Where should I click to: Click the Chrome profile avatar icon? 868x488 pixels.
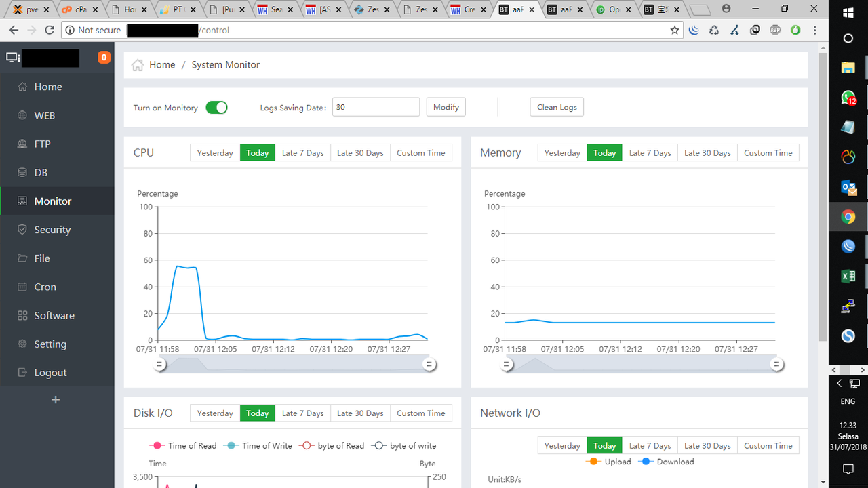coord(726,9)
